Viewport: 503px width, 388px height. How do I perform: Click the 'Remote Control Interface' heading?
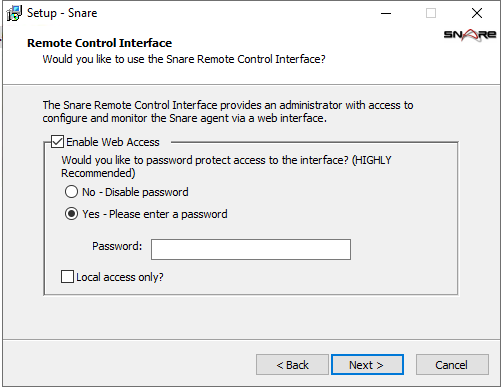click(x=99, y=43)
